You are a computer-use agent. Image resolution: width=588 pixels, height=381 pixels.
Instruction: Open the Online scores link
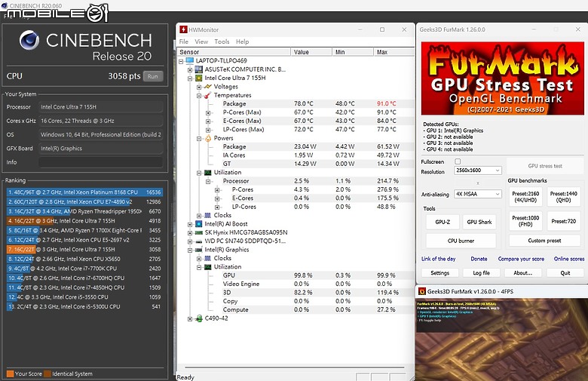569,259
